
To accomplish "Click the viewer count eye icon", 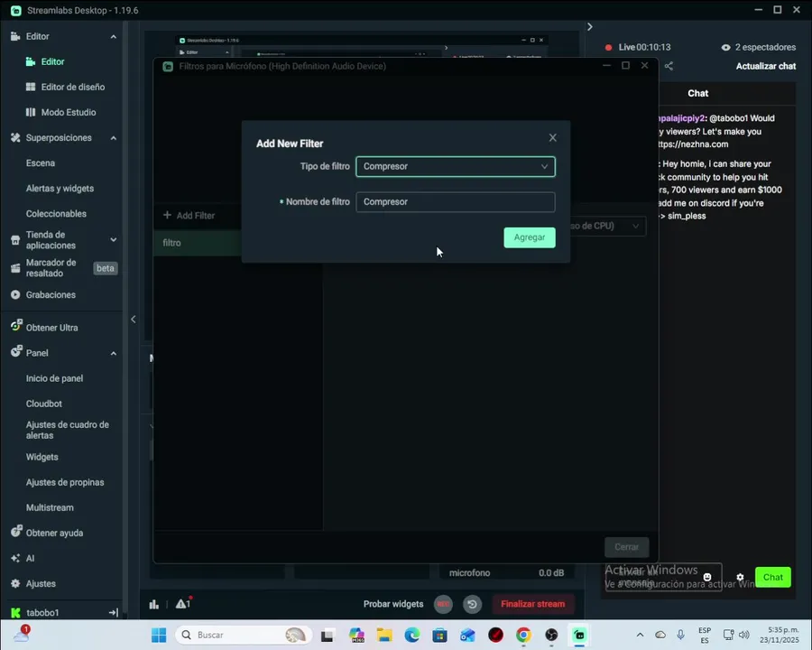I will 726,48.
